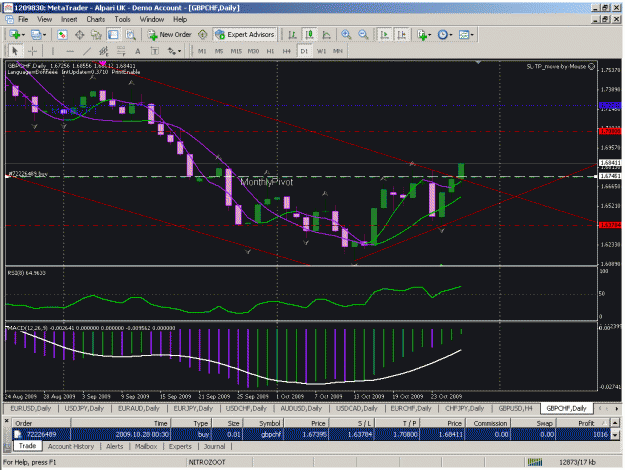
Task: Set timeframe to W1
Action: [321, 51]
